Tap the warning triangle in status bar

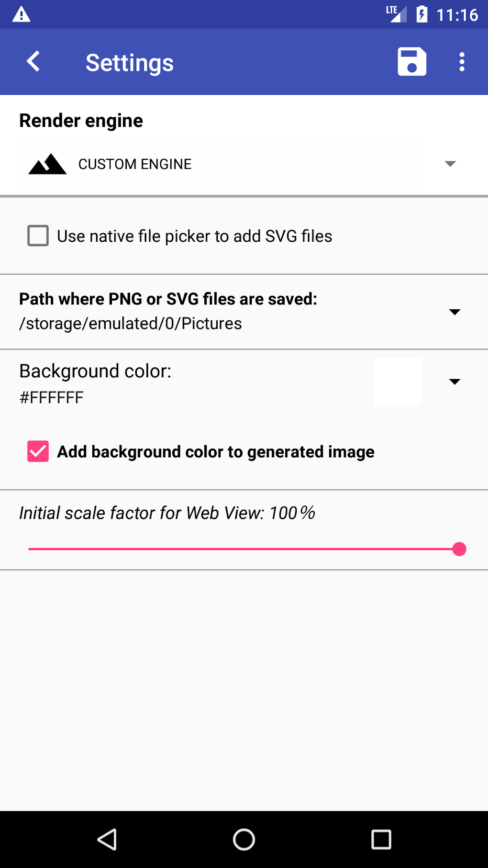[x=22, y=14]
